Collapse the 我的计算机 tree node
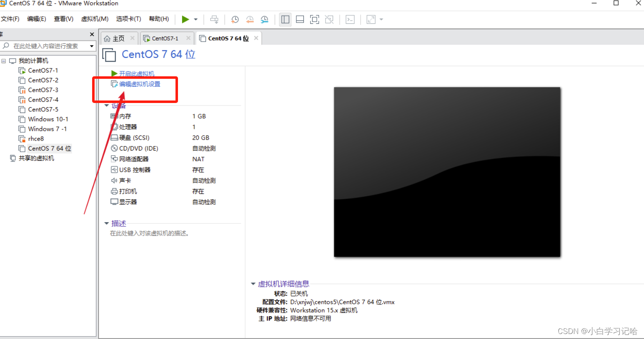 tap(4, 61)
